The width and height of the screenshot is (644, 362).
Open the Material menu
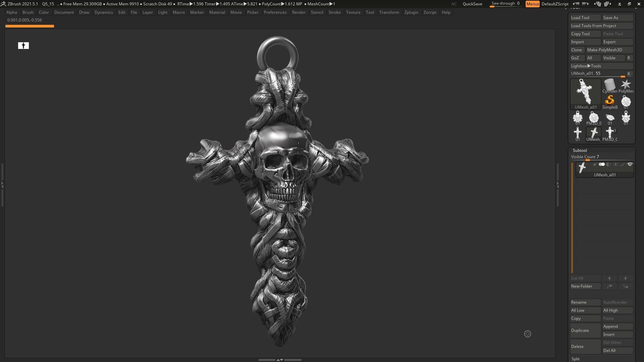pos(217,12)
